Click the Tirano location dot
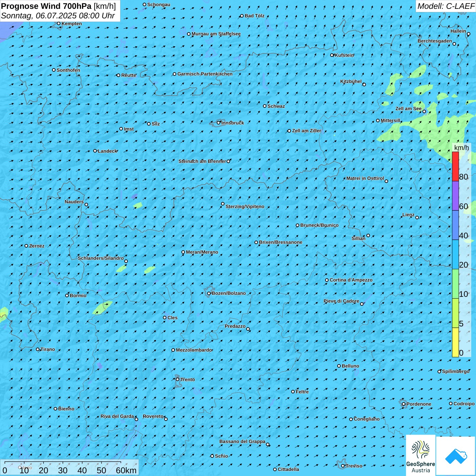 38,349
